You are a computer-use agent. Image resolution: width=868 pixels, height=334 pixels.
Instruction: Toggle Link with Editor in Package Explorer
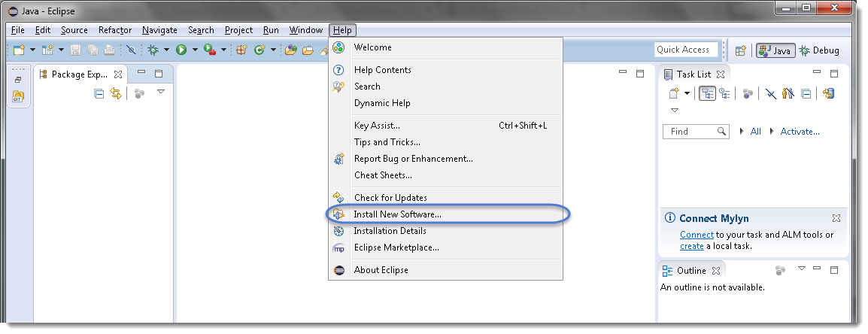coord(116,93)
